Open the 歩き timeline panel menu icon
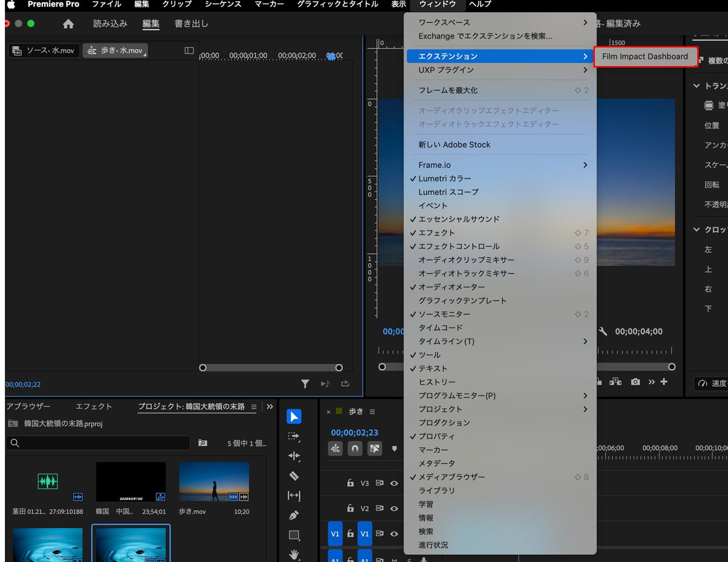This screenshot has height=562, width=728. [x=372, y=411]
